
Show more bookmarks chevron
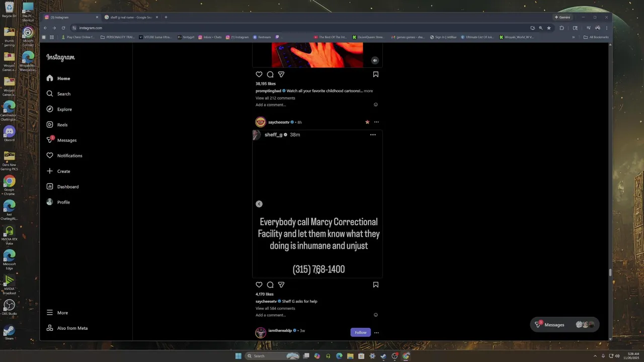click(573, 37)
